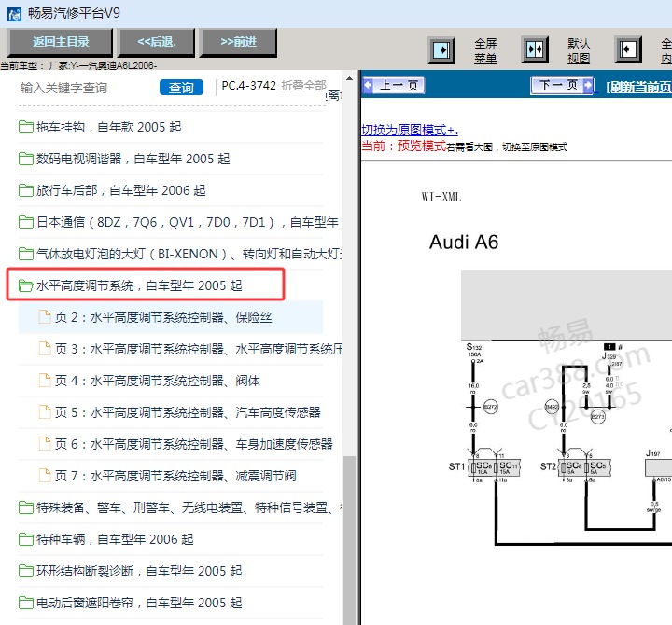Screen dimensions: 672x625
Task: Click the 全屏菜单 text label
Action: pyautogui.click(x=485, y=50)
